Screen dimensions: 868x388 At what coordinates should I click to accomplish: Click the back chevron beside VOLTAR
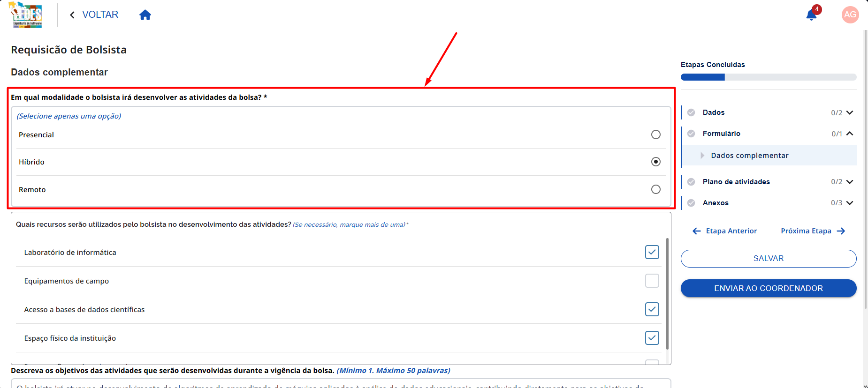[x=72, y=15]
